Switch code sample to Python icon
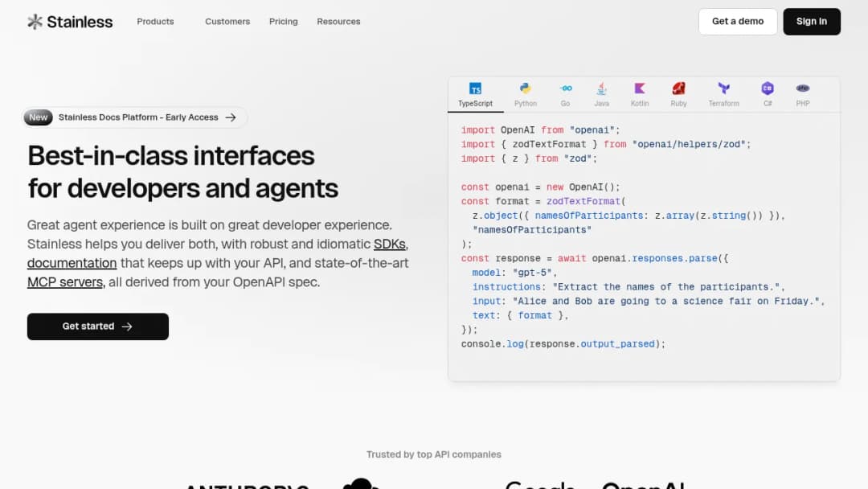Viewport: 868px width, 489px height. coord(526,88)
